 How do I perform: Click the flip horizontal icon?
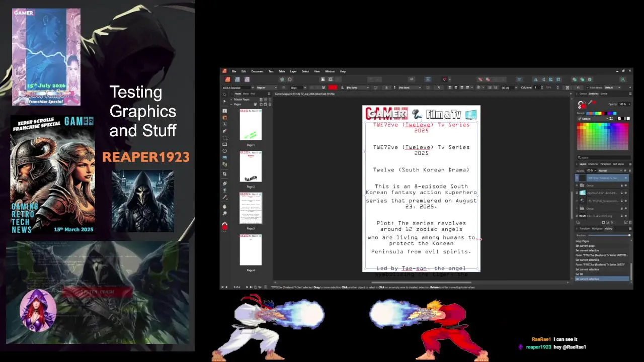[x=535, y=79]
